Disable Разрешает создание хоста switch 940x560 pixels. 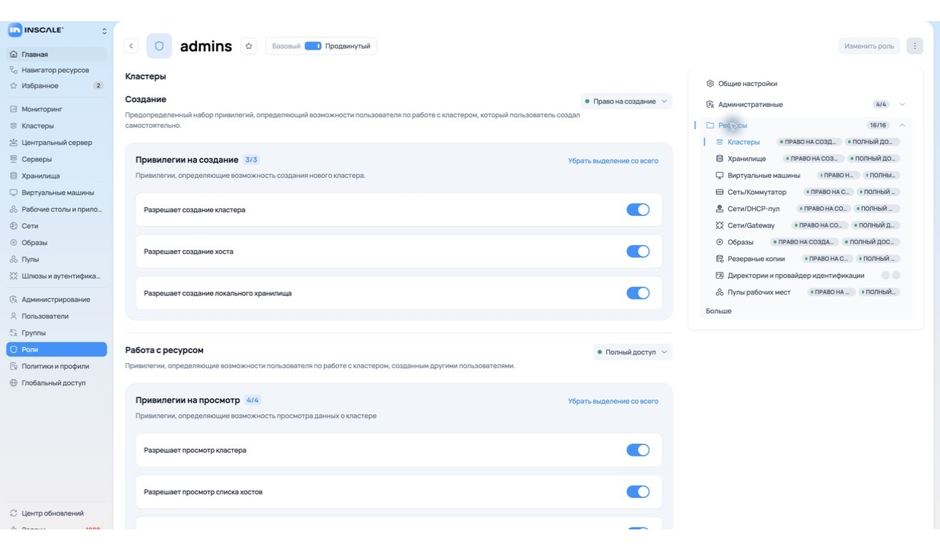[x=638, y=252]
